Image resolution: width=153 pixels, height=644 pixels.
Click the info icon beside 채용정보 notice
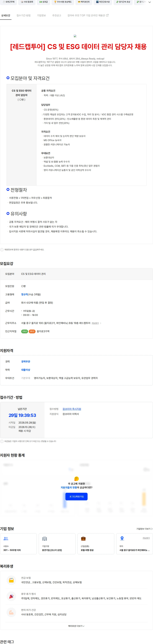[2, 250]
